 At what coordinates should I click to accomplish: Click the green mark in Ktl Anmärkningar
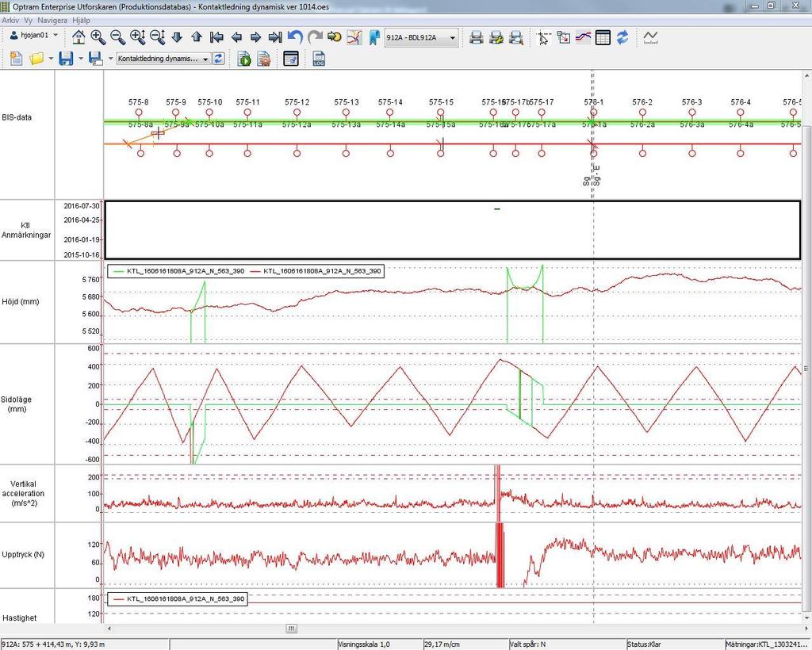(x=497, y=209)
